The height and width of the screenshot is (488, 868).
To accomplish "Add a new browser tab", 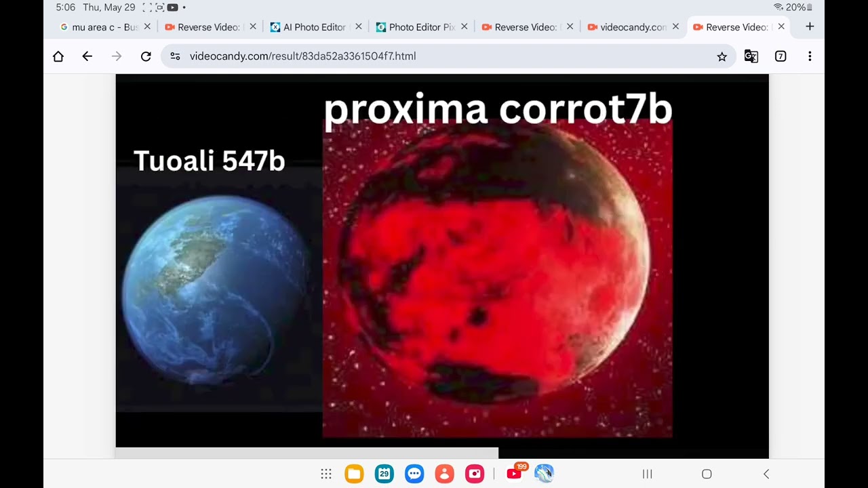I will click(x=810, y=26).
